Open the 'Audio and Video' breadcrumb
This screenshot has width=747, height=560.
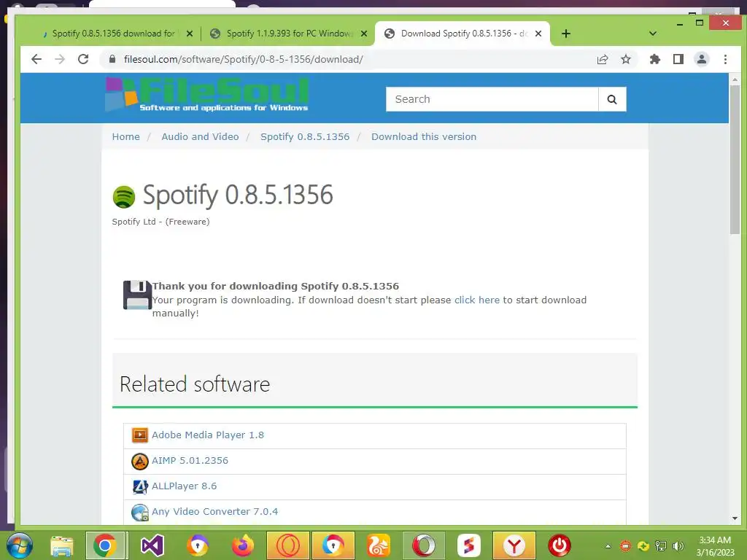tap(200, 136)
